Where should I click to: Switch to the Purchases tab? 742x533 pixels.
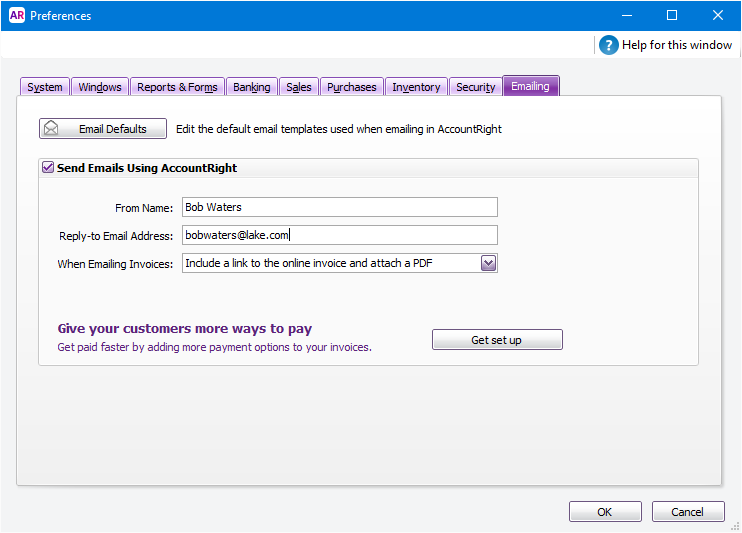coord(352,87)
